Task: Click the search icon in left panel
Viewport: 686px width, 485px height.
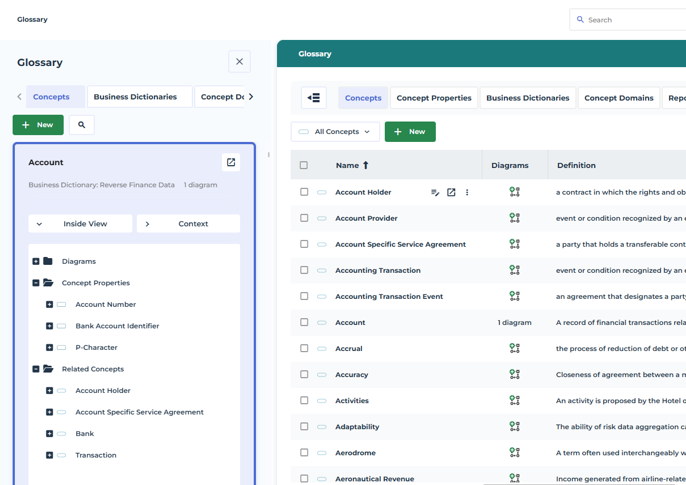Action: (82, 125)
